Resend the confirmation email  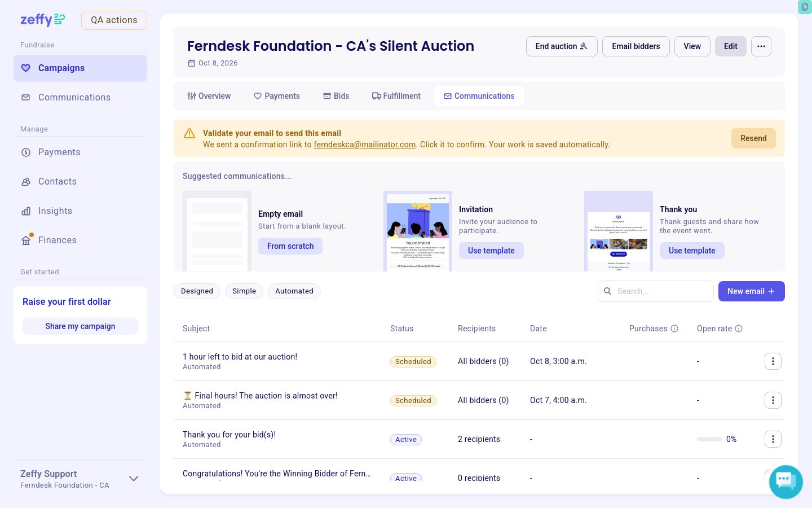pos(753,138)
